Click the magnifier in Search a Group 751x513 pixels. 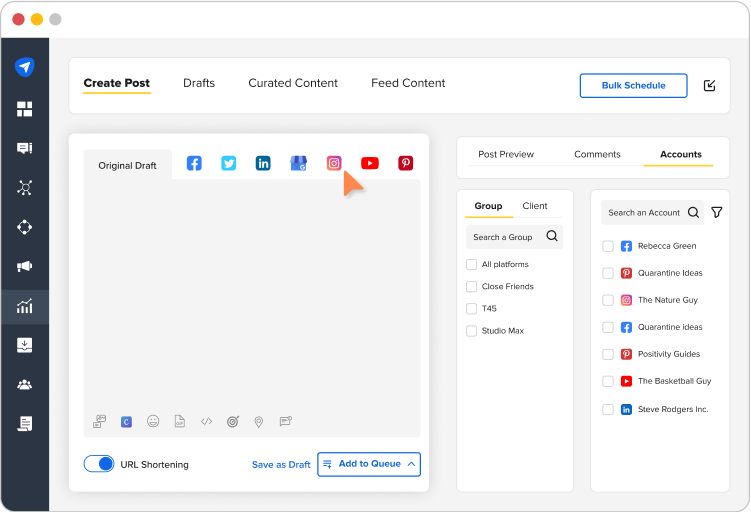552,236
